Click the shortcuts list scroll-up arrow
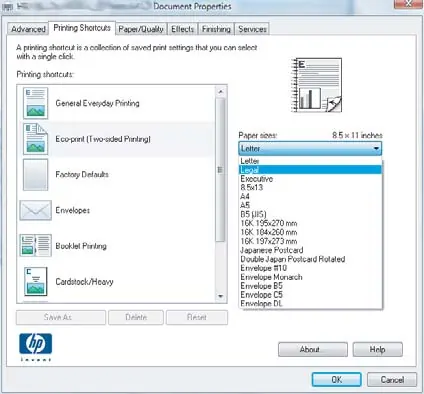Viewport: 424px width, 394px height. pyautogui.click(x=220, y=91)
